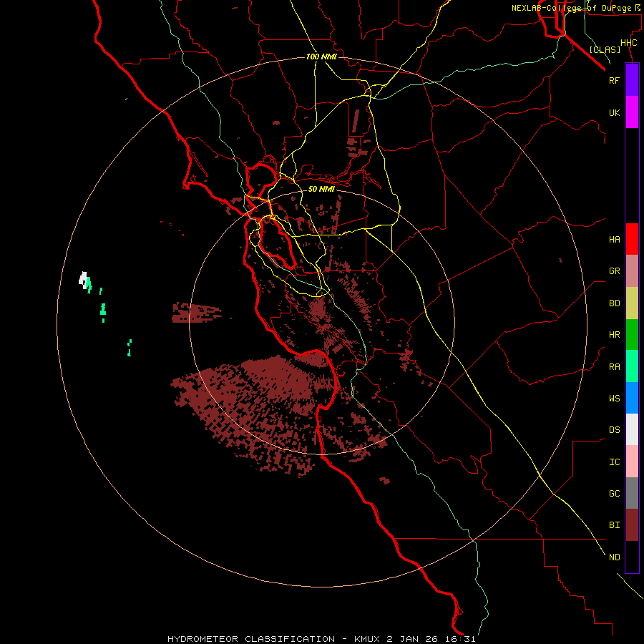Screen dimensions: 644x644
Task: Click the "100 NMI" range ring label
Action: 321,57
